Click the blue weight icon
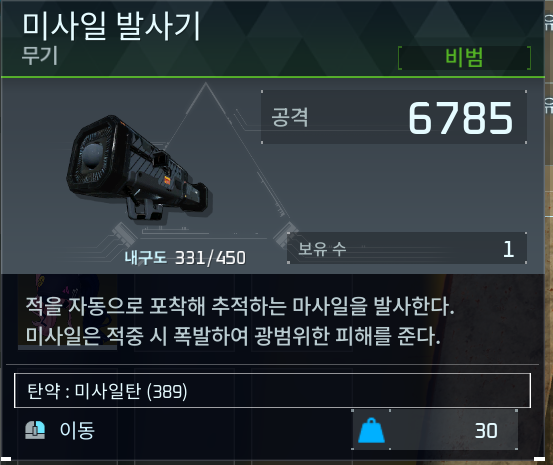 (371, 430)
